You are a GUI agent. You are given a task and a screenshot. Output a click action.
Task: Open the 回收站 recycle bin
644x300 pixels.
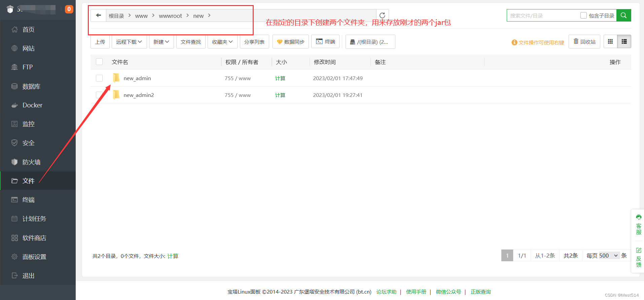[x=584, y=42]
